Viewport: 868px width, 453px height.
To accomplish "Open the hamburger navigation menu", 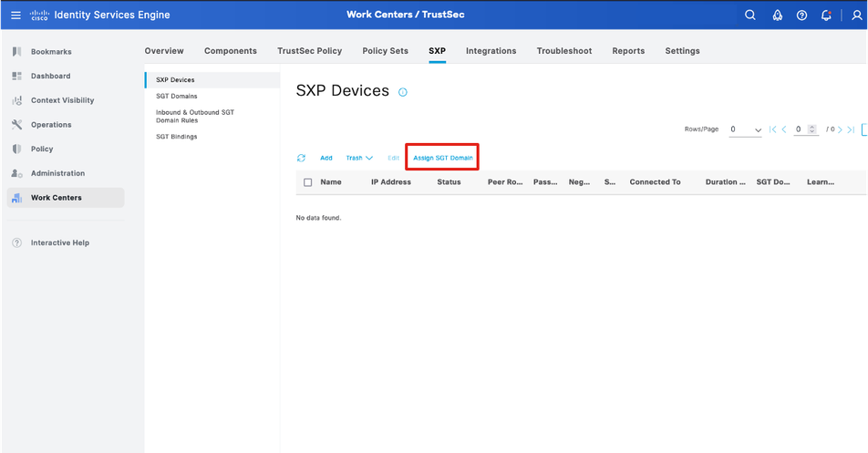I will click(16, 15).
